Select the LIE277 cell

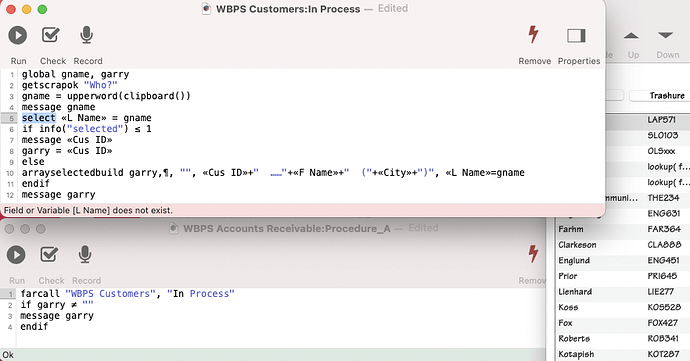pos(661,292)
